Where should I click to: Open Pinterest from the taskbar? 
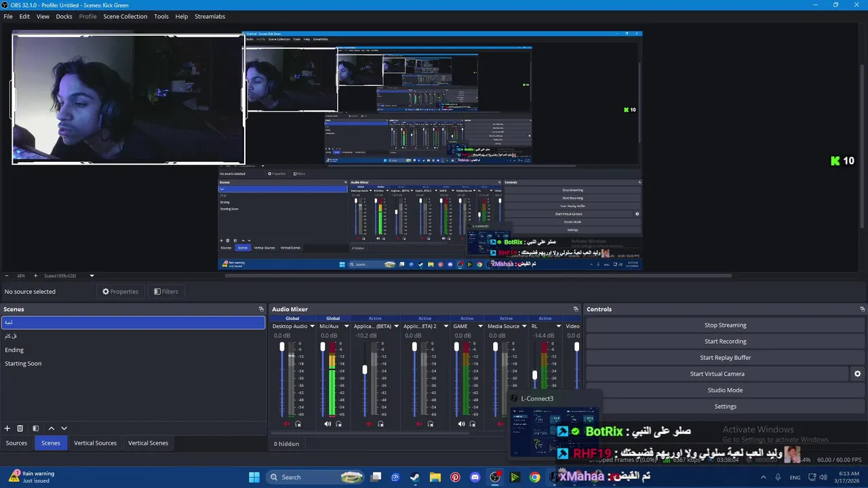(455, 477)
